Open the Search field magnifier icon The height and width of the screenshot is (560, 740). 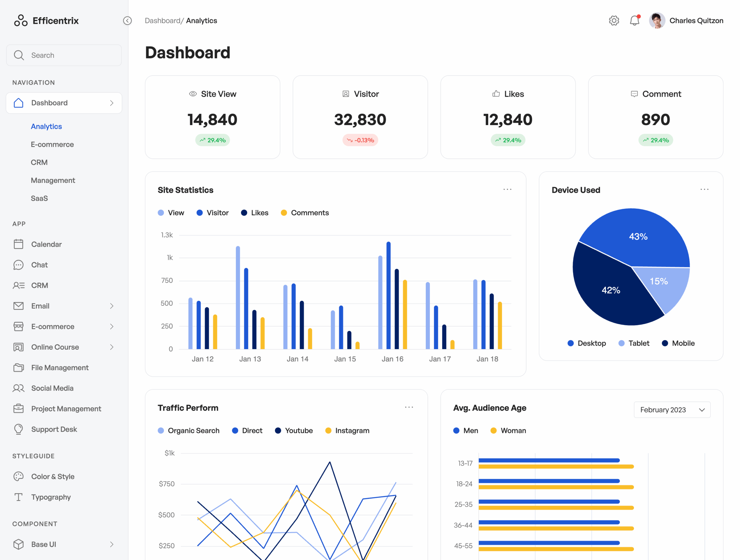19,55
